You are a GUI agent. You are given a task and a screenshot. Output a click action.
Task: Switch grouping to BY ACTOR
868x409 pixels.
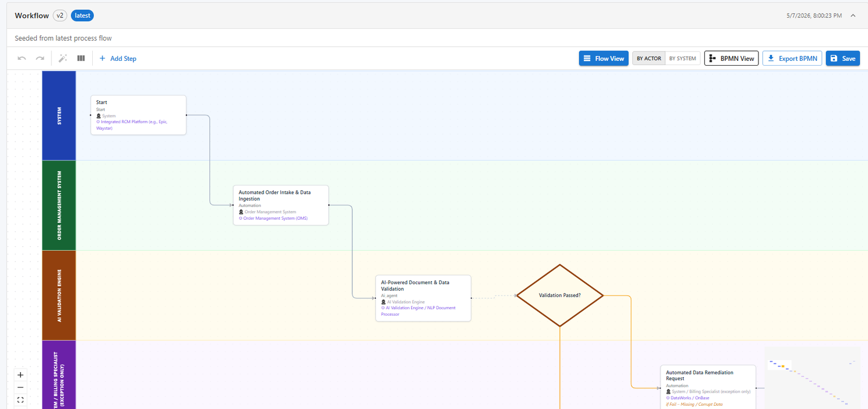click(649, 59)
